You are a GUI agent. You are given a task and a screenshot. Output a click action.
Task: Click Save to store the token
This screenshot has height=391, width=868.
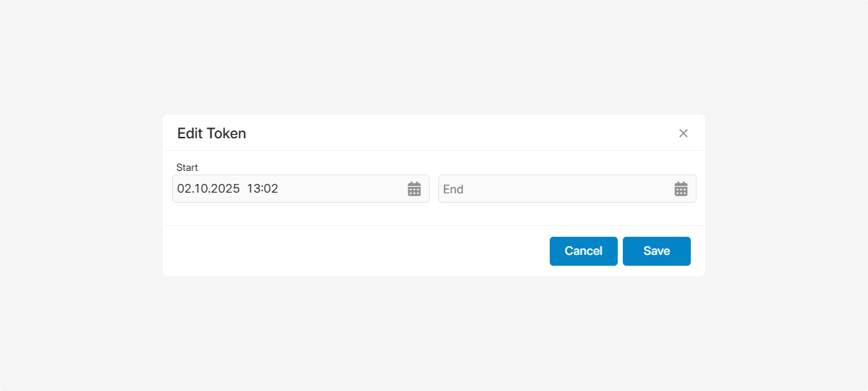click(x=656, y=251)
